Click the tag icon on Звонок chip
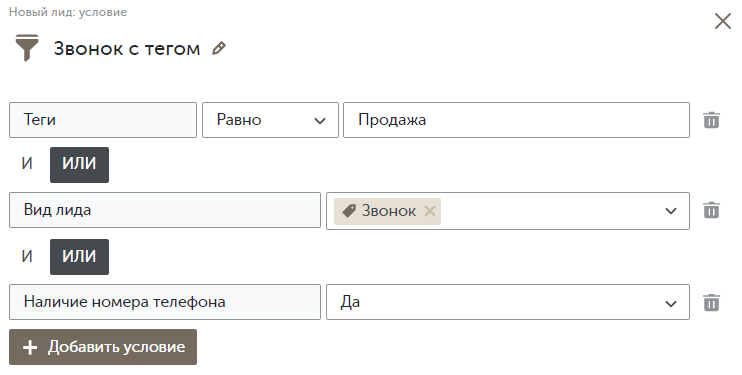The height and width of the screenshot is (375, 742). [349, 211]
